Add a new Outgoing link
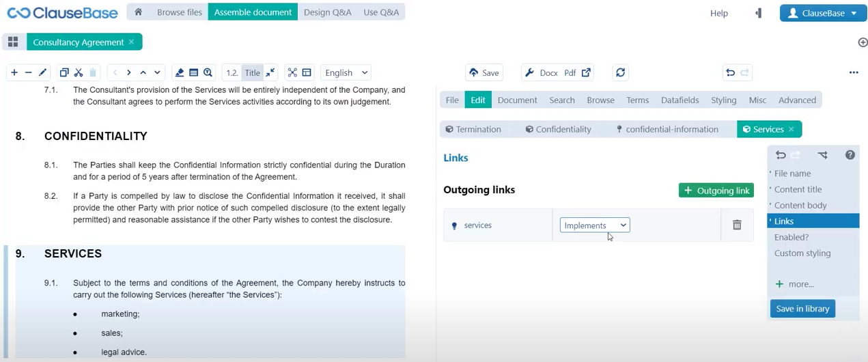The height and width of the screenshot is (362, 868). (716, 191)
